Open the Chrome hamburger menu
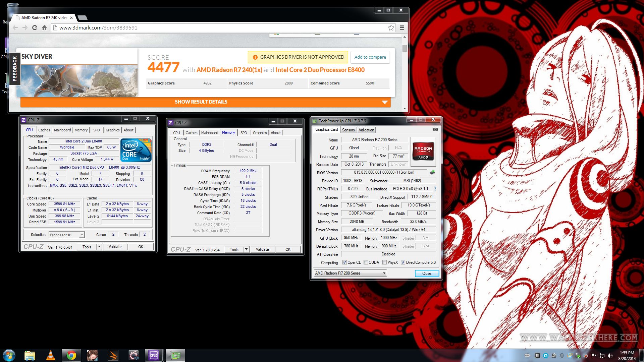Viewport: 644px width, 362px height. click(x=402, y=28)
